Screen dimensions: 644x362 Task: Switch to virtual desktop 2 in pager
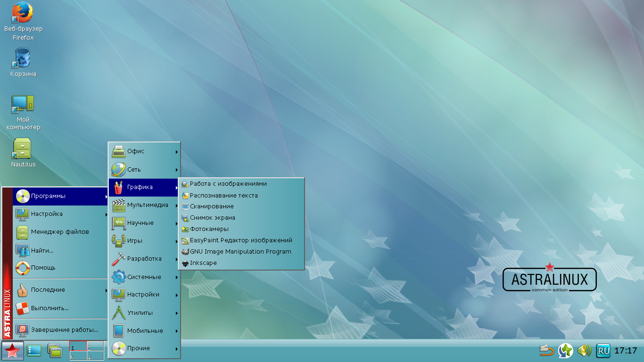click(95, 346)
